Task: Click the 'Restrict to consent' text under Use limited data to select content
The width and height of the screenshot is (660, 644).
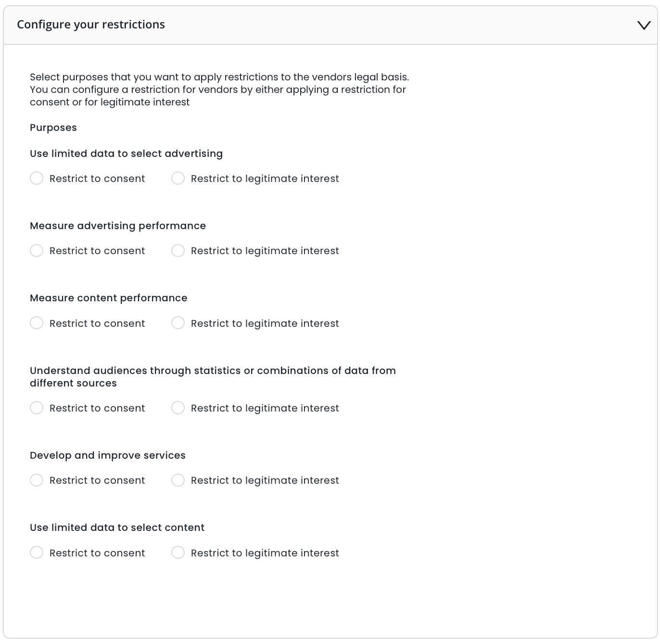Action: pyautogui.click(x=97, y=553)
